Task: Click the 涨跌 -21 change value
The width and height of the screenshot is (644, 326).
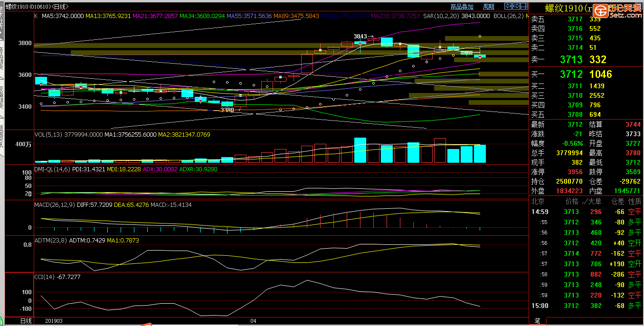Action: click(x=577, y=134)
